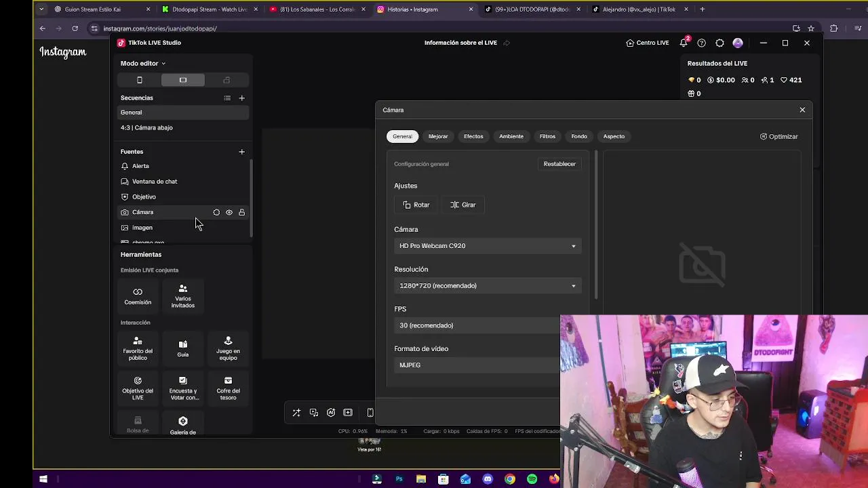Click the AI toolbar icon
Viewport: 868px width, 488px height.
[331, 413]
